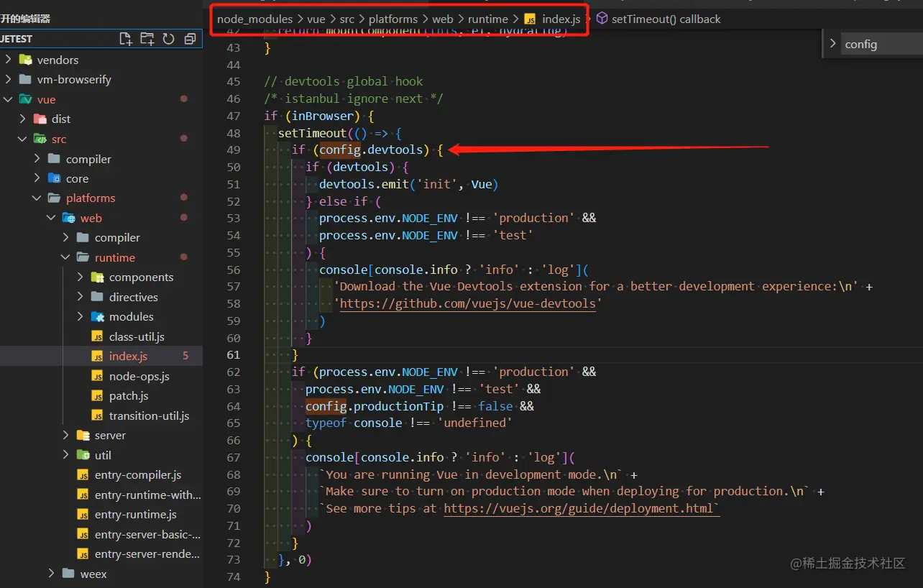Collapse all folders in the explorer
Screen dimensions: 923x588
tap(190, 39)
